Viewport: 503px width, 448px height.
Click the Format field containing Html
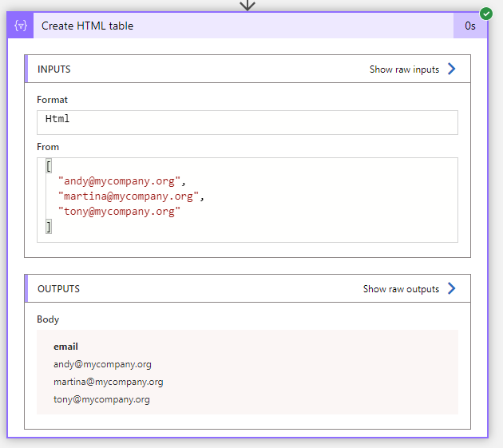248,122
